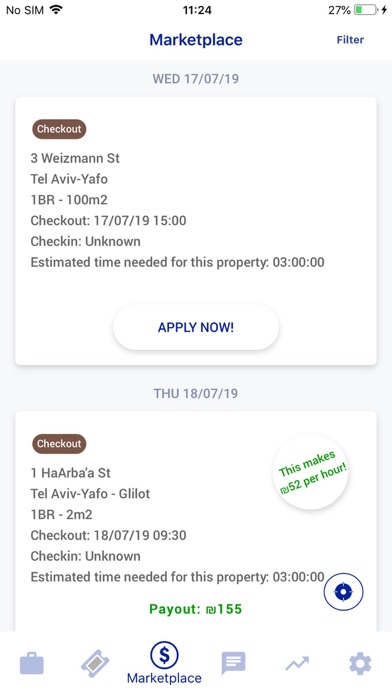Tap the Wi-Fi status icon
Viewport: 392px width, 696px height.
point(56,10)
